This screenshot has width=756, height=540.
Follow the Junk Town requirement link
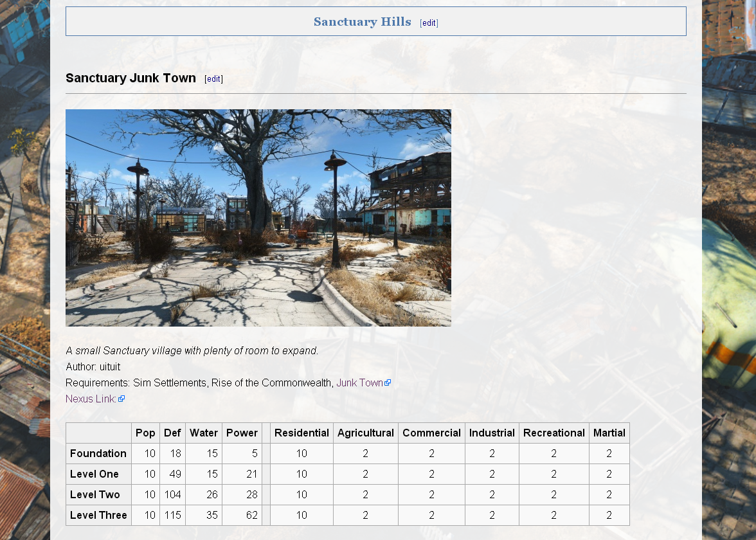(x=359, y=383)
